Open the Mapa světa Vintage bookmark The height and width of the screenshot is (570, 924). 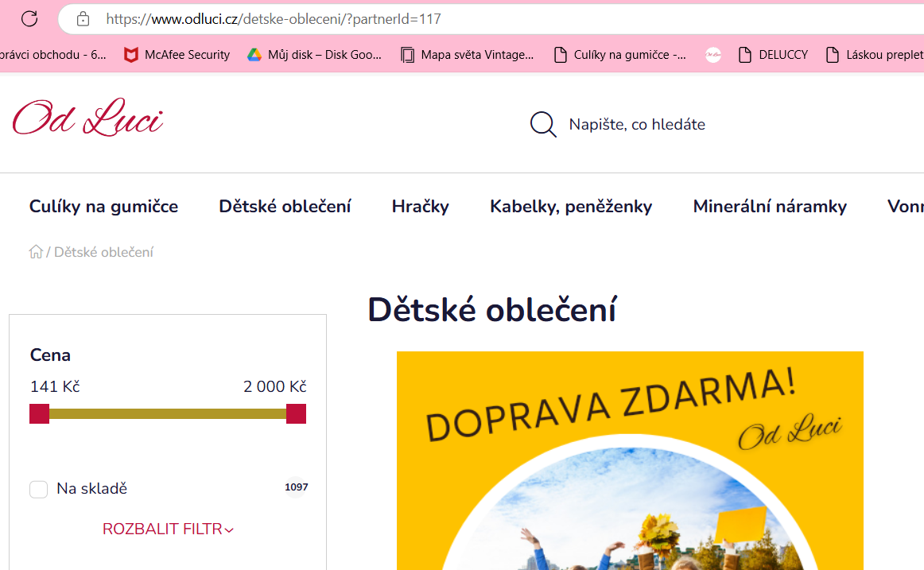(468, 55)
